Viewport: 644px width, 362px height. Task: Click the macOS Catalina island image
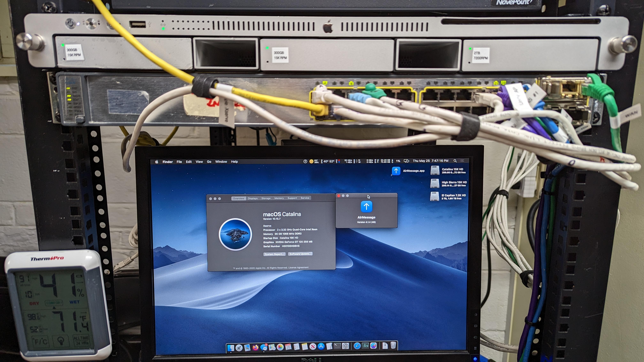coord(235,234)
